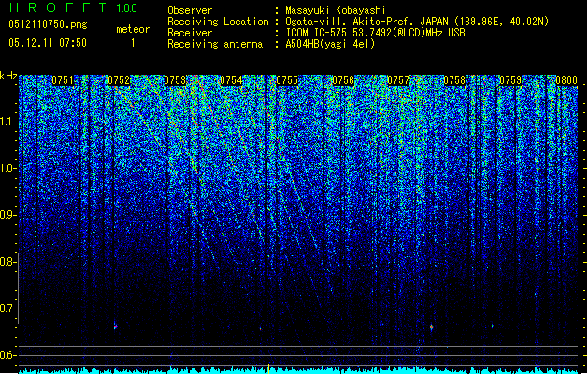Click the 'Receiving antenna' field label

click(215, 44)
